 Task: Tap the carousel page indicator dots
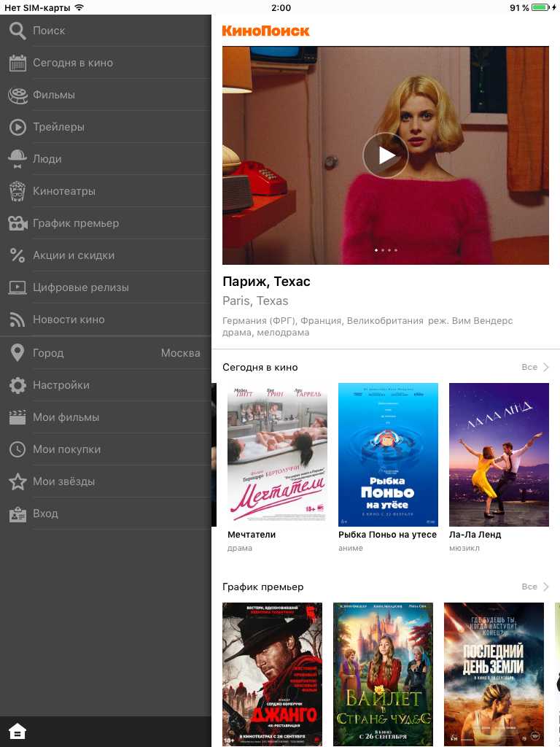pos(386,250)
